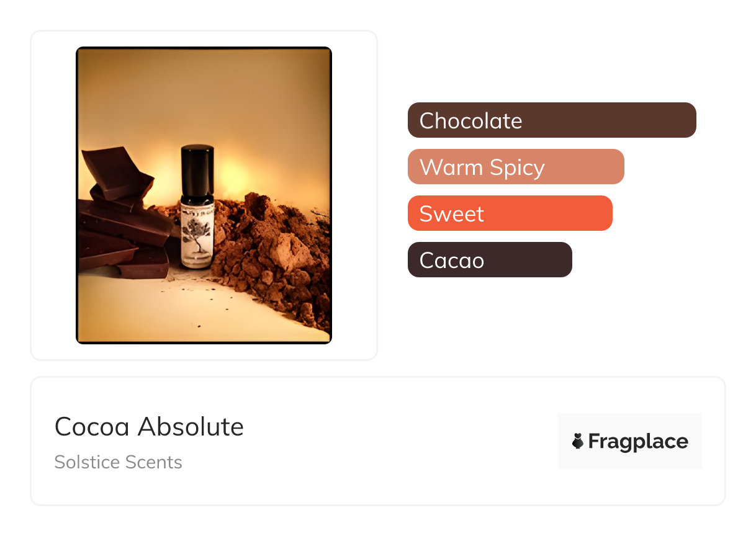Click the word "Chocolate" in the top bar
The height and width of the screenshot is (536, 756).
point(470,120)
